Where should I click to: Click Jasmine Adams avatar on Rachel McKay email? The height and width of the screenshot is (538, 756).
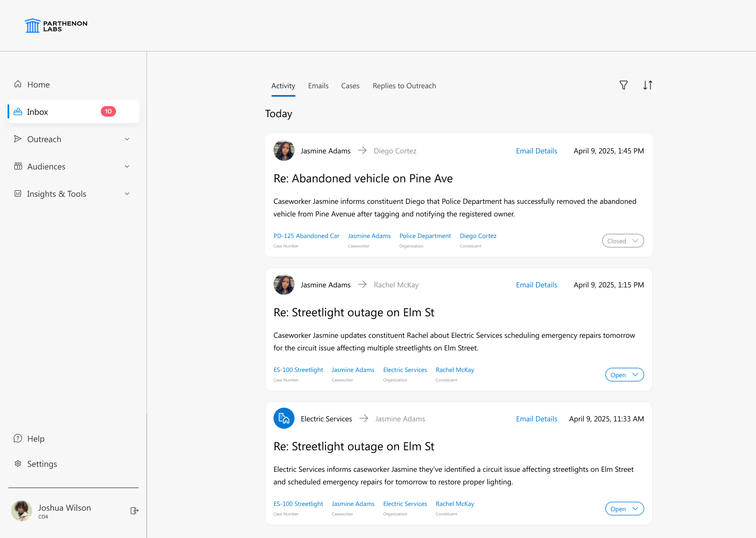coord(284,285)
